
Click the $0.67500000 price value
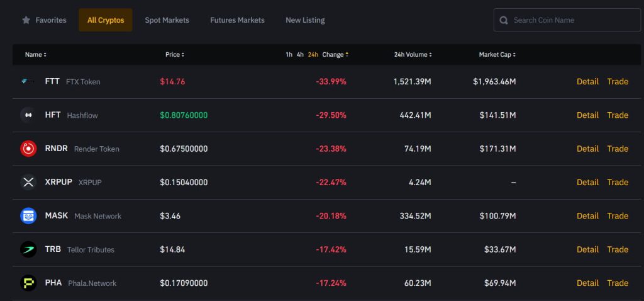184,149
